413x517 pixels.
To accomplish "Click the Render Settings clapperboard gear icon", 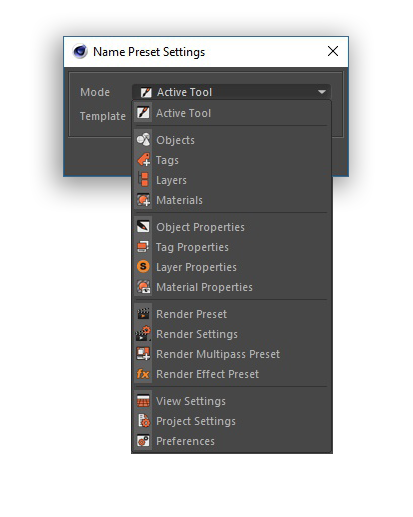I will [143, 334].
